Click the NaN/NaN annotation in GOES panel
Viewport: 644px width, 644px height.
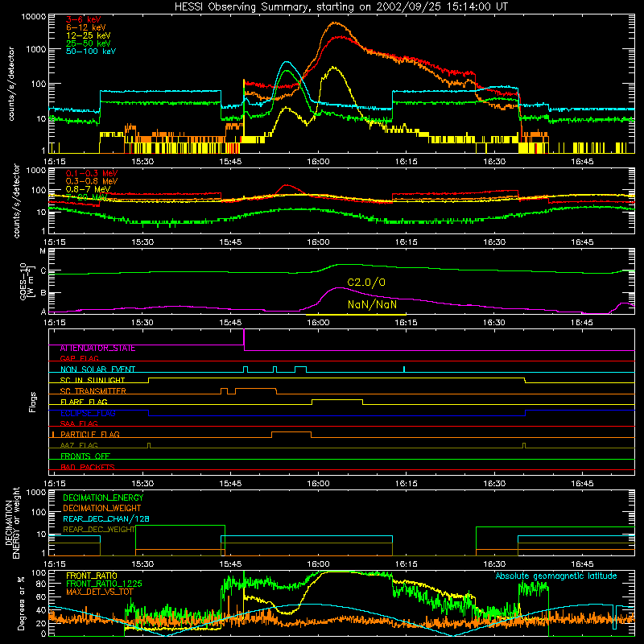click(x=372, y=304)
